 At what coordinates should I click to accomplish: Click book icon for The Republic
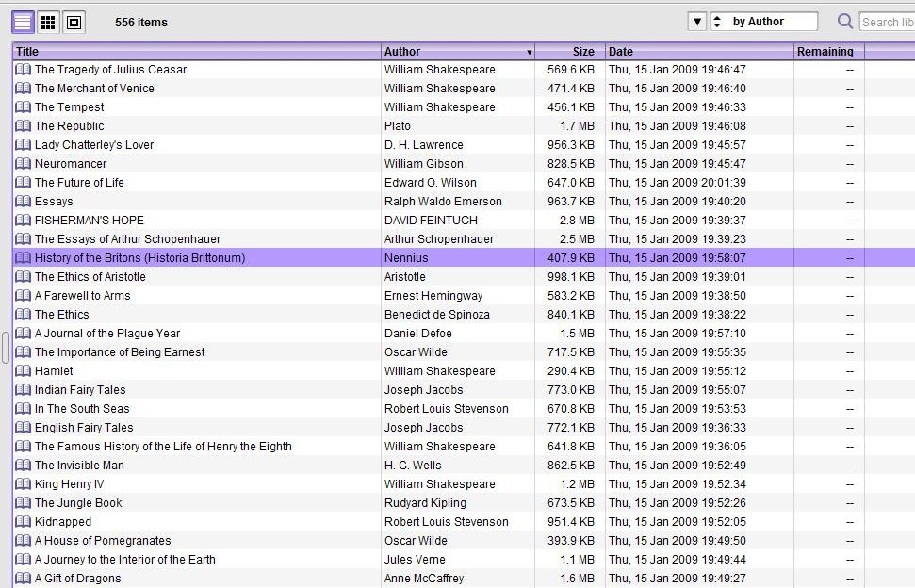click(x=24, y=126)
